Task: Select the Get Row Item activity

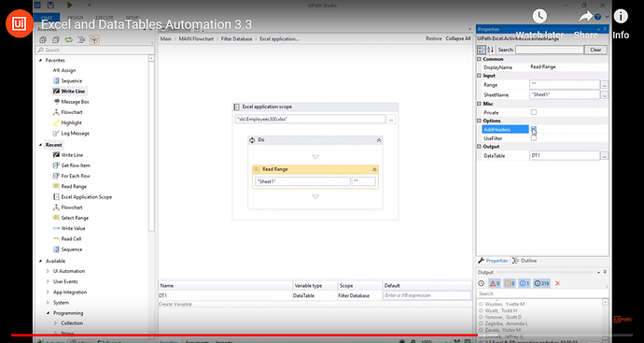Action: (72, 165)
